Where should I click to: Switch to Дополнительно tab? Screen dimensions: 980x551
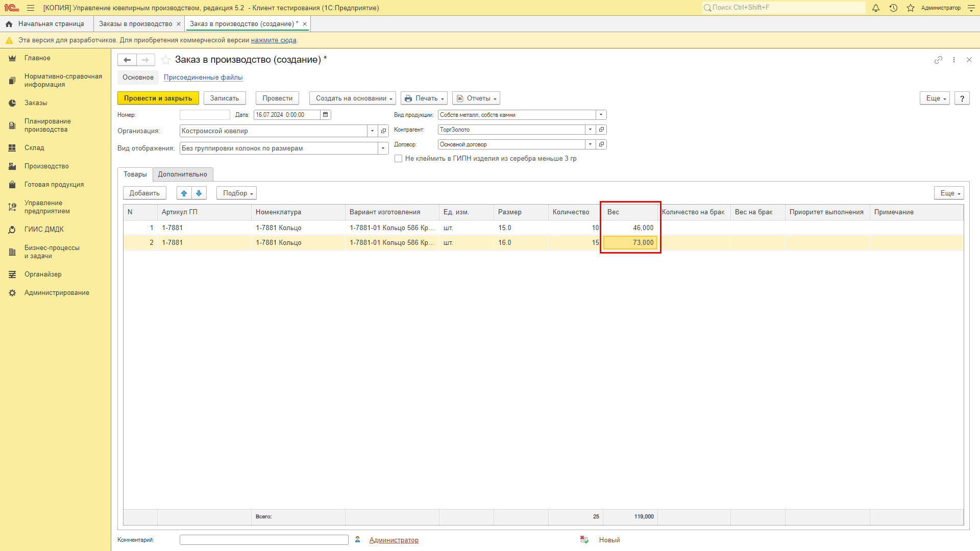coord(183,174)
